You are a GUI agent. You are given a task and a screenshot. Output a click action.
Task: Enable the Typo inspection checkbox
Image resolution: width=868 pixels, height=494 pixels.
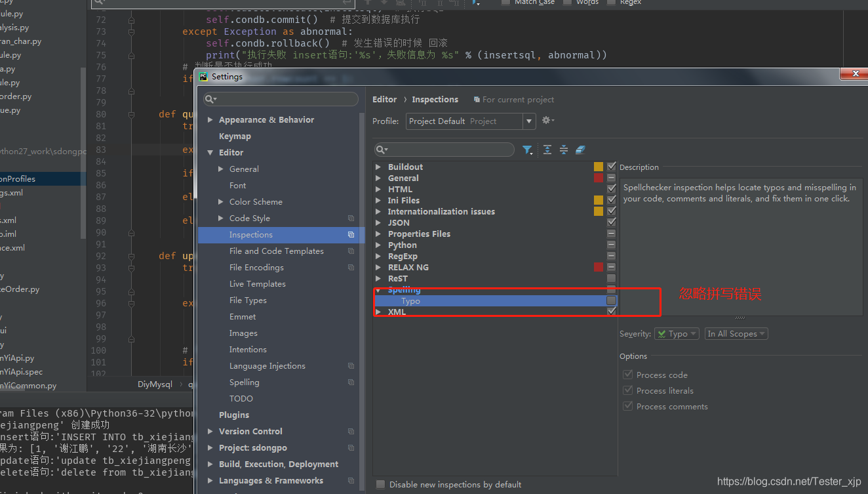click(612, 300)
